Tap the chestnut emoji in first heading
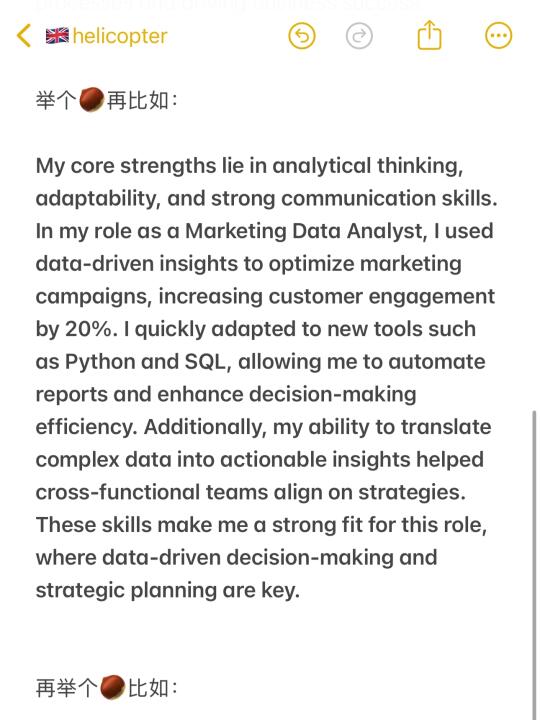The width and height of the screenshot is (540, 720). tap(91, 100)
